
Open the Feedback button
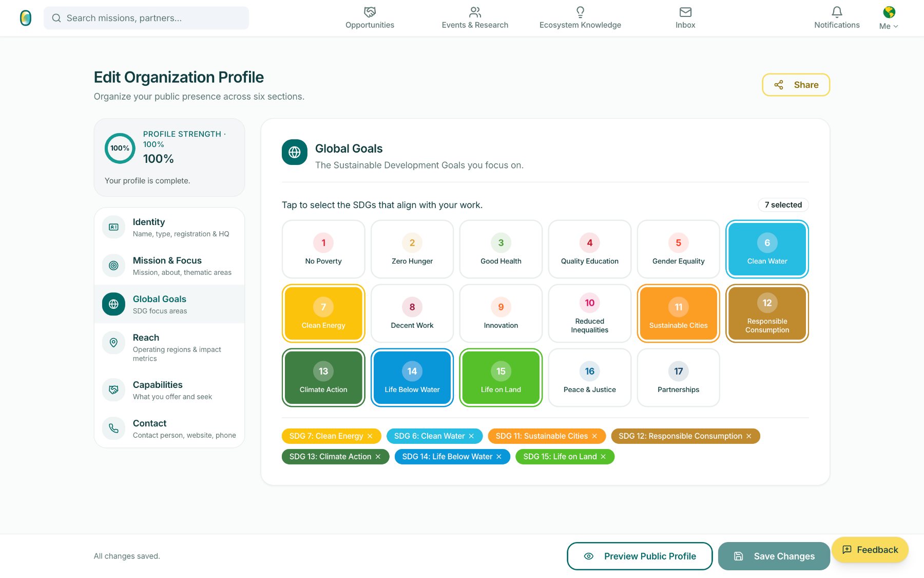870,550
